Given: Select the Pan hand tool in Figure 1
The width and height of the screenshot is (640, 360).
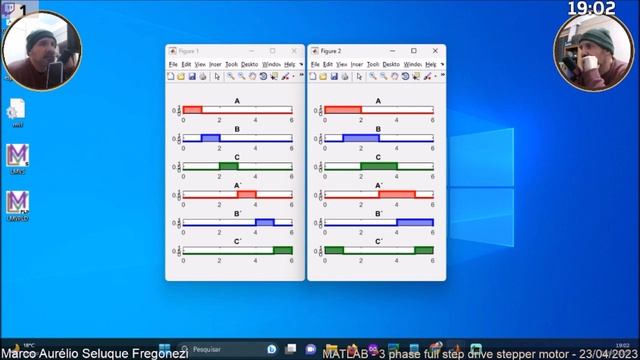Looking at the screenshot, I should click(252, 76).
